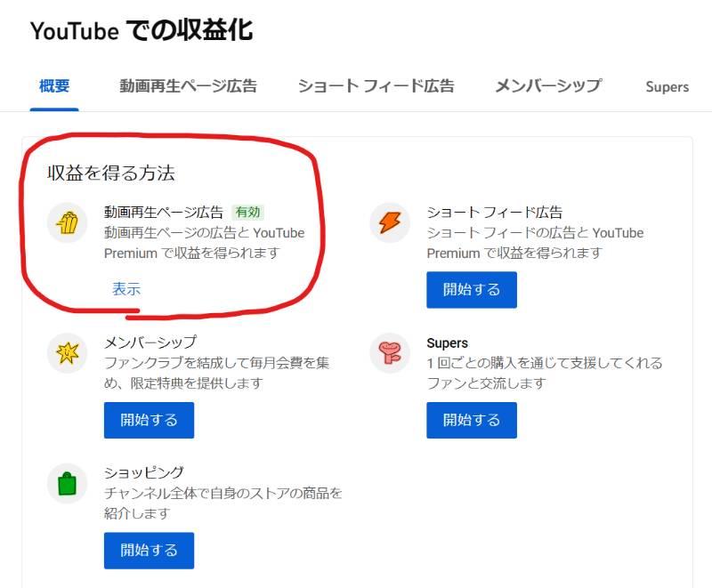Click the Supers mushroom icon
Screen dimensions: 712x588
click(390, 353)
